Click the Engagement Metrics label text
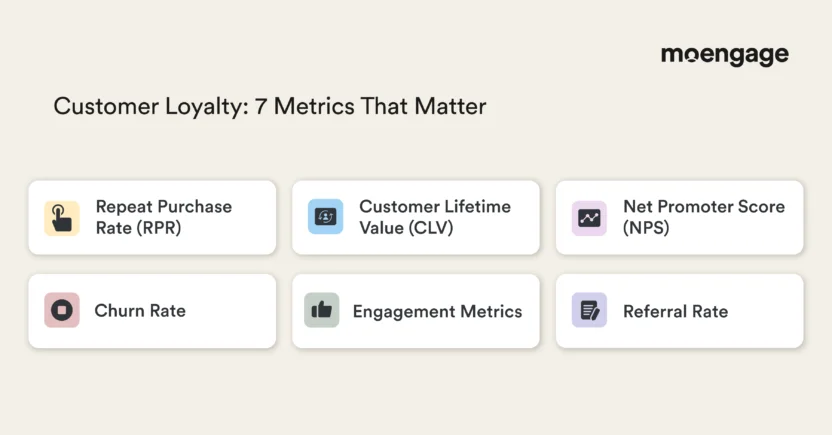The image size is (832, 435). [x=437, y=312]
